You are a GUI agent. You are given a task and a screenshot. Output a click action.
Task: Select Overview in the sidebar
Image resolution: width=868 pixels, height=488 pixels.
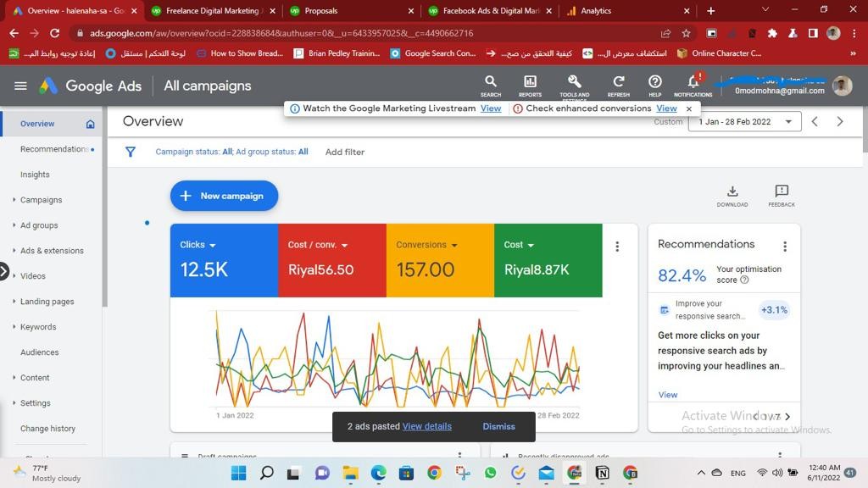pyautogui.click(x=37, y=124)
